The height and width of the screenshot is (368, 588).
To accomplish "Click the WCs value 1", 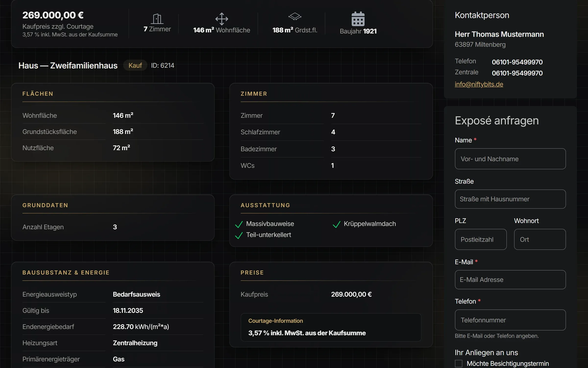I will tap(332, 165).
